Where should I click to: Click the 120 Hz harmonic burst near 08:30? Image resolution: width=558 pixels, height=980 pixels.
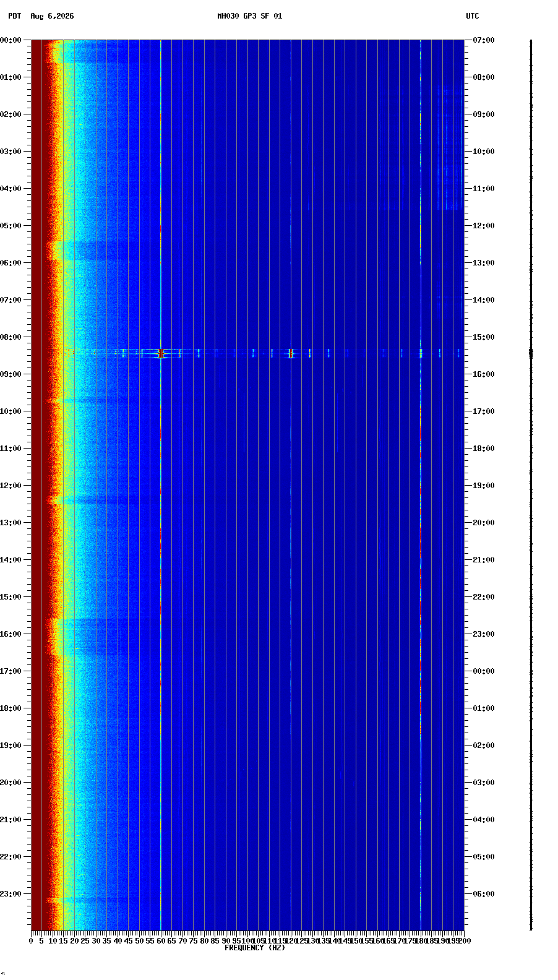tap(291, 353)
